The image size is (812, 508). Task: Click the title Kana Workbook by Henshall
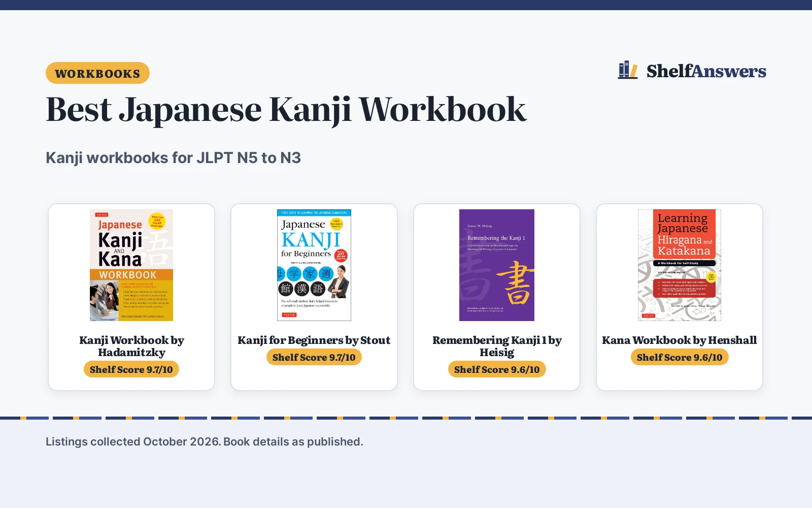pos(680,340)
